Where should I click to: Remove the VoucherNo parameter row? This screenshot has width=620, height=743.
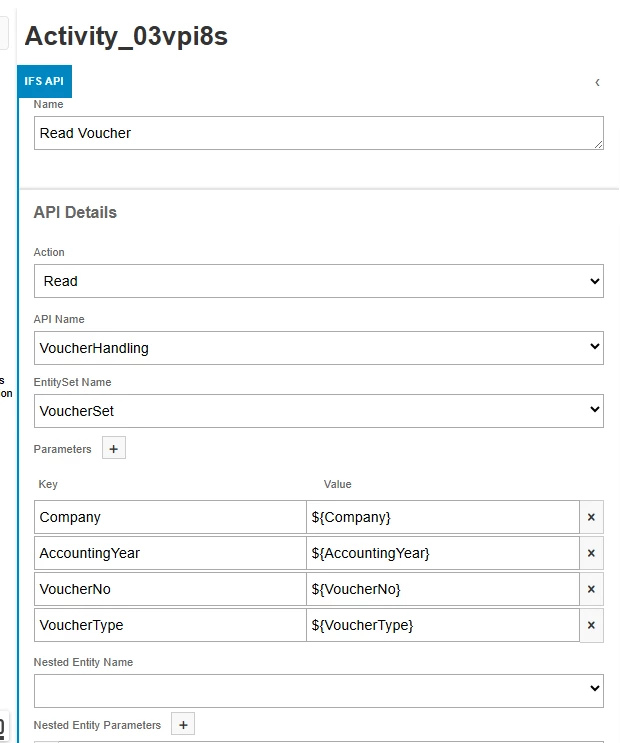click(x=591, y=589)
